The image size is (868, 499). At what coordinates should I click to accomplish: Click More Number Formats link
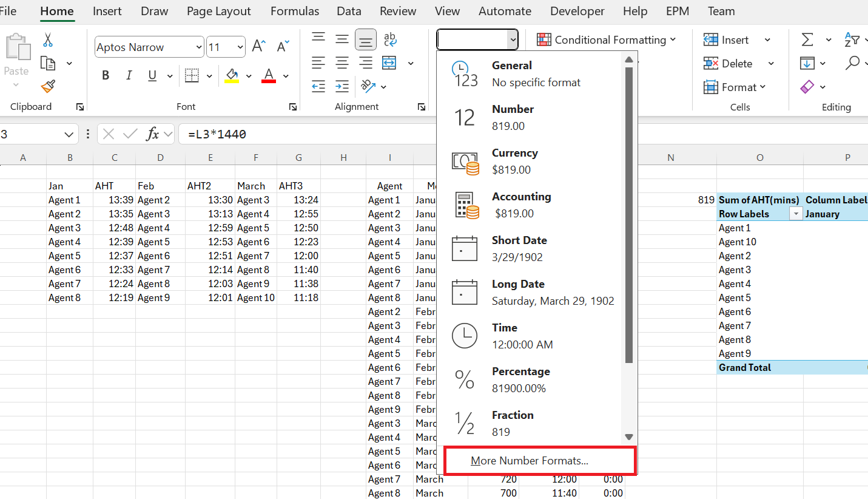[530, 461]
